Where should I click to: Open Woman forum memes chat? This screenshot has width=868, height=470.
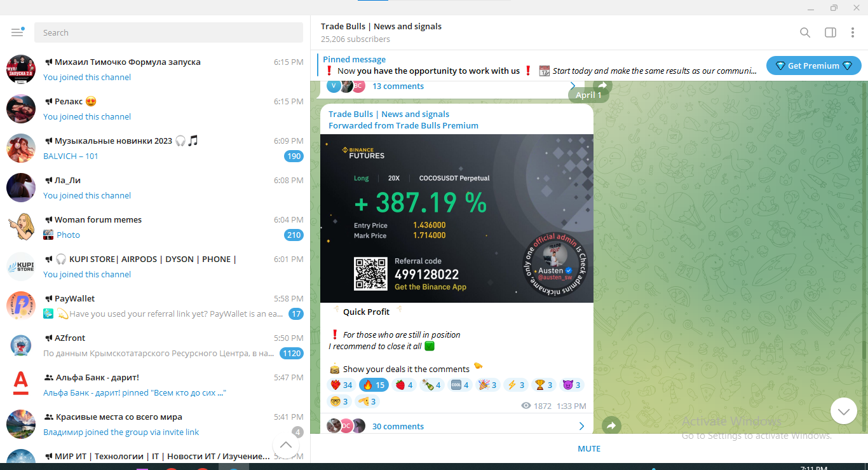[155, 227]
